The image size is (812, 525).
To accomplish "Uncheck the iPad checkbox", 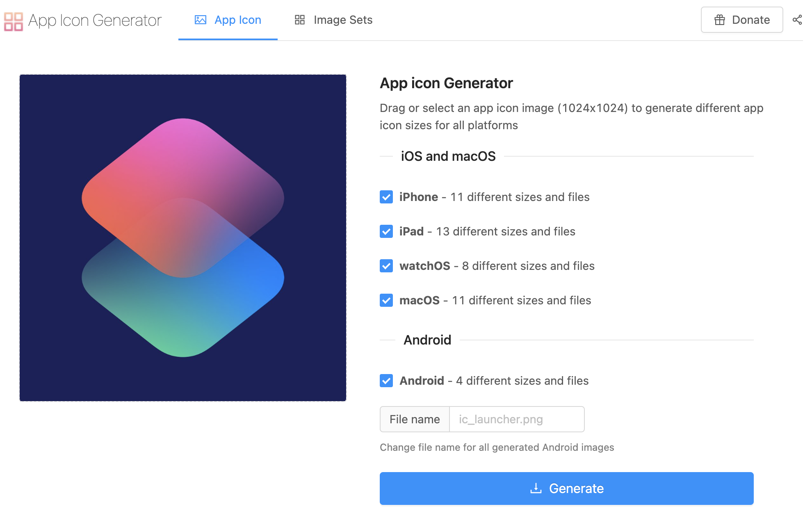I will coord(386,231).
